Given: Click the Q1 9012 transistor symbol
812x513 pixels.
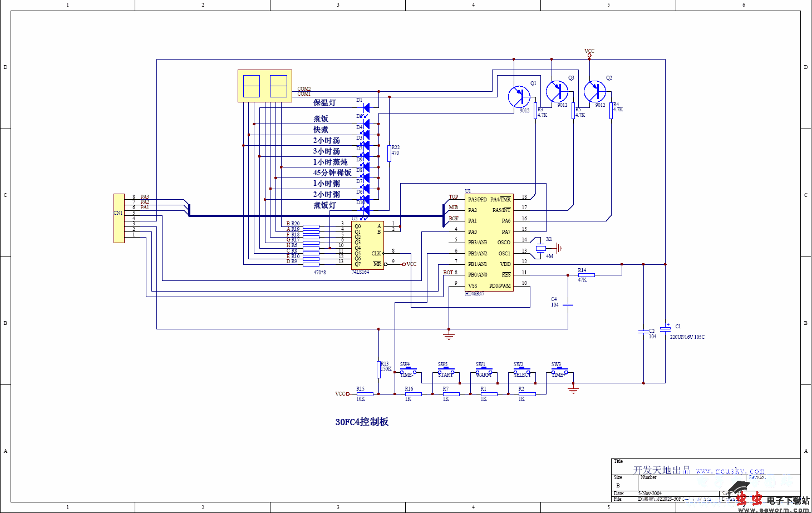Looking at the screenshot, I should coord(519,97).
